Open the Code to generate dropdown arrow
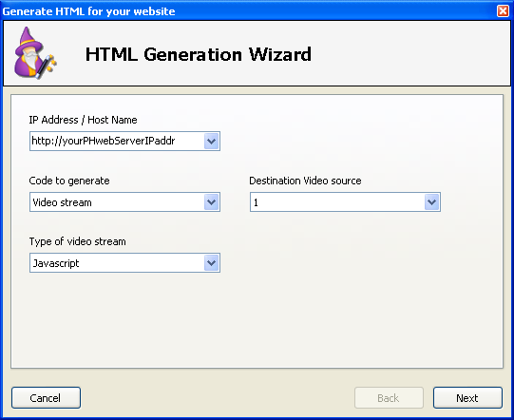The width and height of the screenshot is (514, 420). [x=212, y=202]
